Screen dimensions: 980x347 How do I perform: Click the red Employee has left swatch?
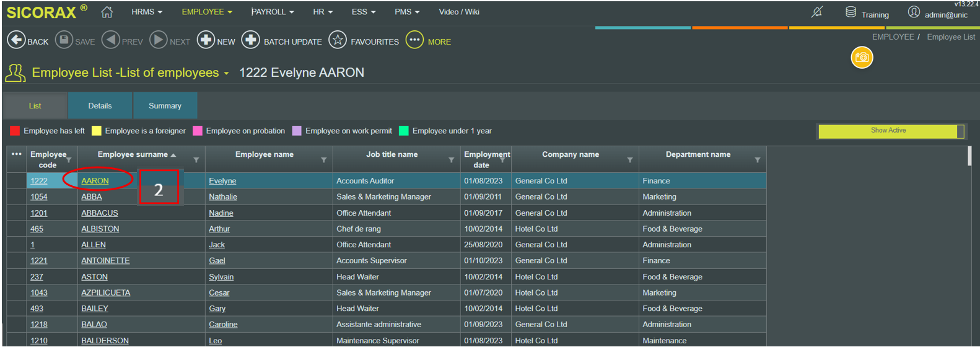pos(15,131)
